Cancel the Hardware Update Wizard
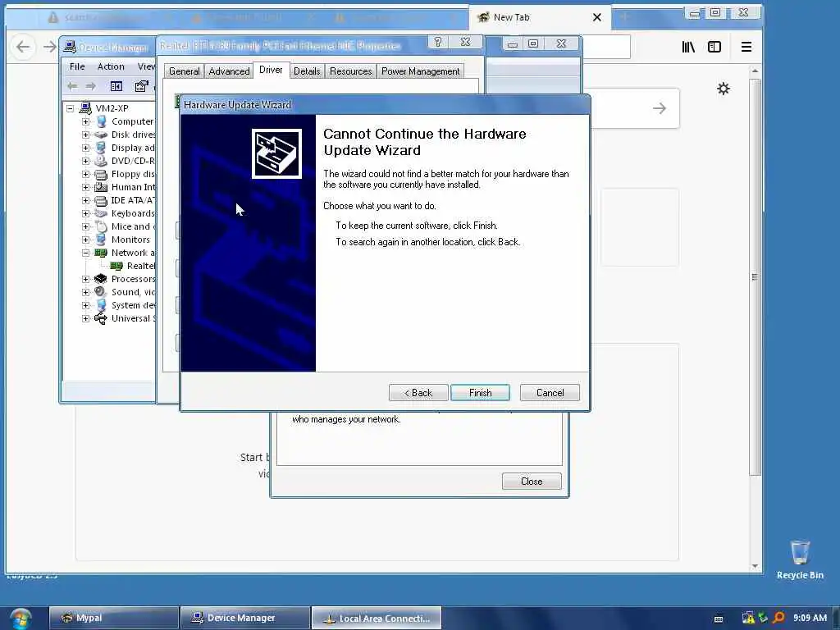Viewport: 840px width, 630px height. tap(550, 393)
